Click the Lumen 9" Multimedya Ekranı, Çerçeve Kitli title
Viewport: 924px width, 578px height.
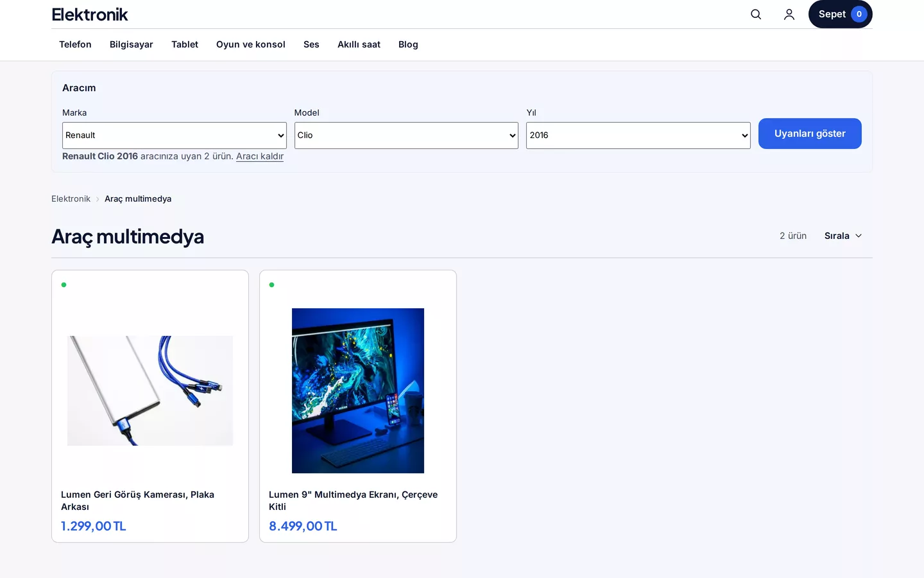pyautogui.click(x=354, y=500)
